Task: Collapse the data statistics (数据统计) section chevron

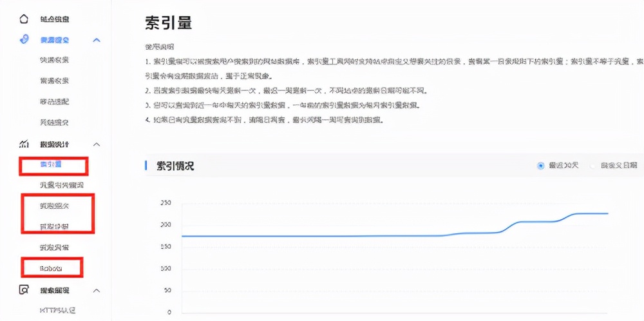Action: tap(97, 144)
